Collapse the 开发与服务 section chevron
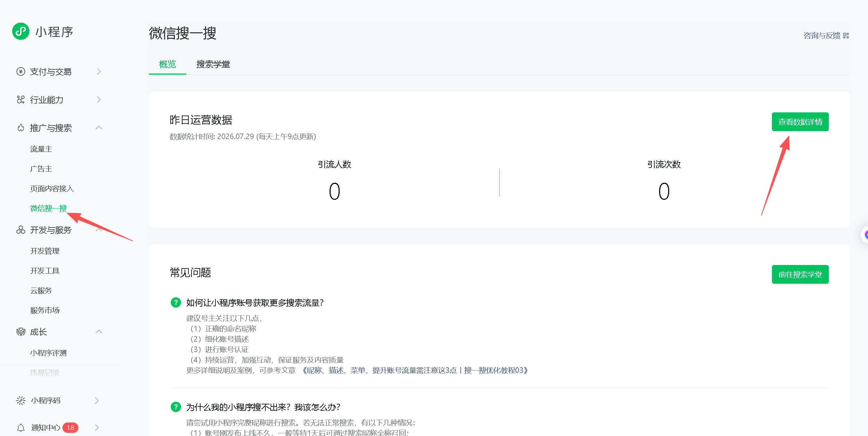This screenshot has height=436, width=868. pyautogui.click(x=99, y=230)
